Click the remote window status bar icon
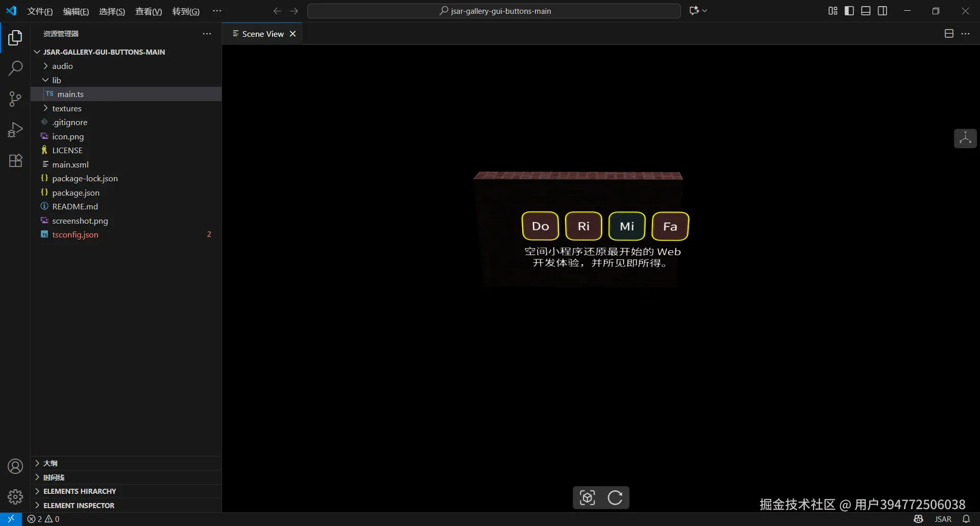This screenshot has width=980, height=526. click(x=11, y=519)
